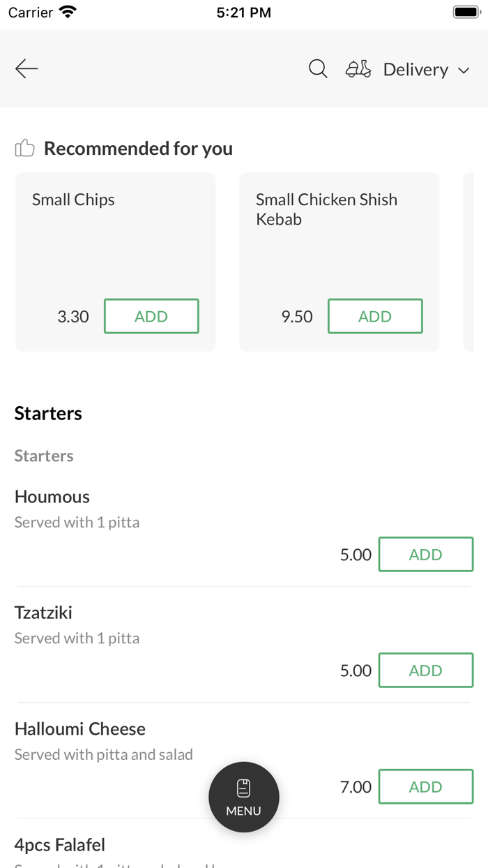Select the Houmous menu item
Viewport: 488px width, 868px height.
[52, 496]
